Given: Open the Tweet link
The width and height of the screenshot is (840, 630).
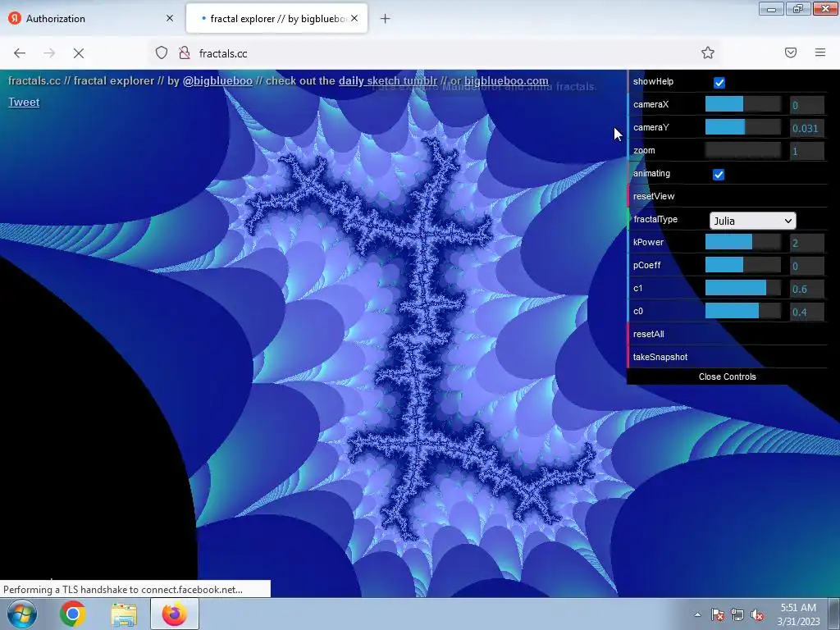Looking at the screenshot, I should pyautogui.click(x=24, y=102).
